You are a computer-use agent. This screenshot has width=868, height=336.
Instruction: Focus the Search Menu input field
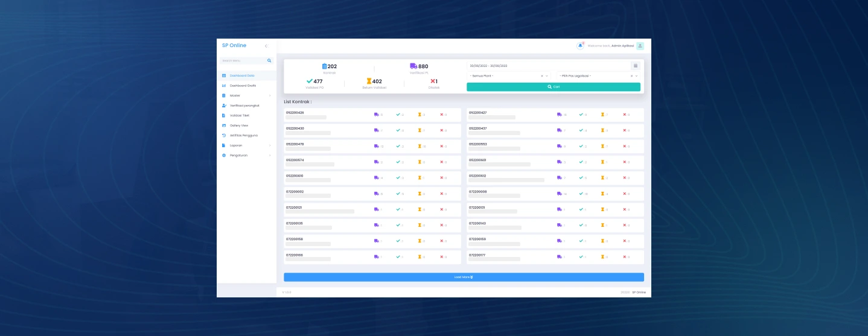tap(243, 61)
